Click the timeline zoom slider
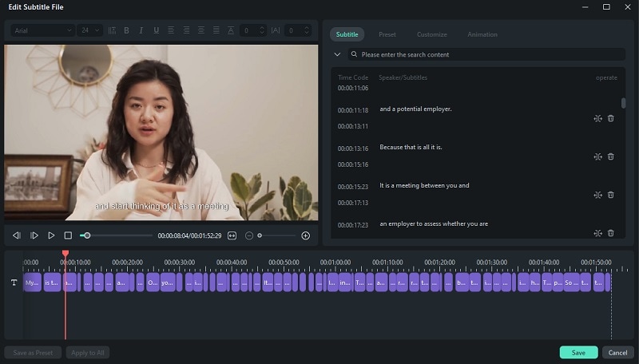 [276, 235]
